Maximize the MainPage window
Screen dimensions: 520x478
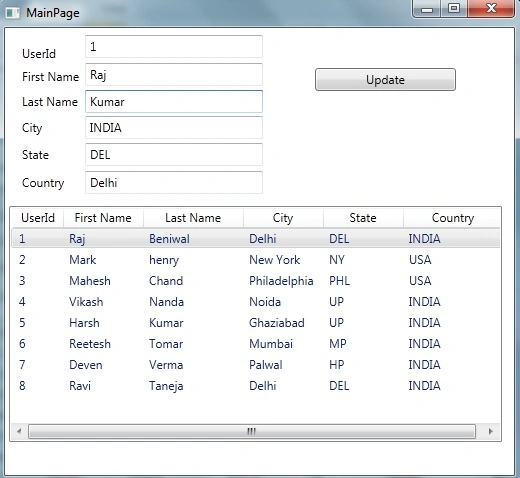tap(454, 9)
